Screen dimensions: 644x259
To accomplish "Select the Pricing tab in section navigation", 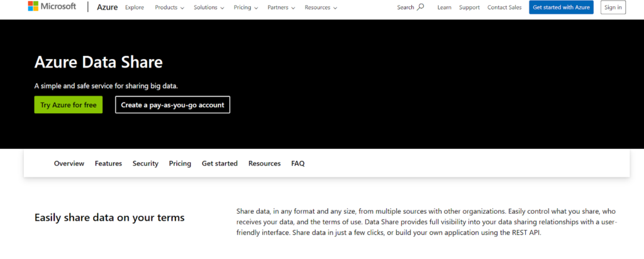I will tap(180, 163).
